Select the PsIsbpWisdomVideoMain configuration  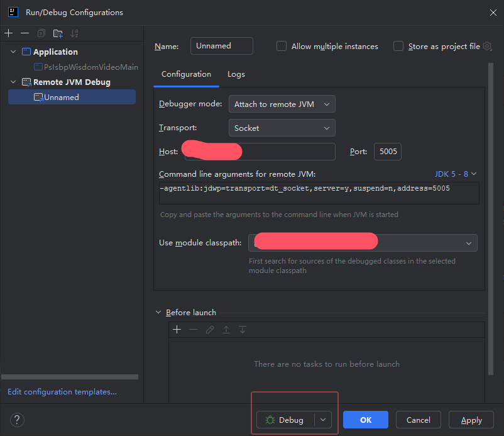point(86,67)
